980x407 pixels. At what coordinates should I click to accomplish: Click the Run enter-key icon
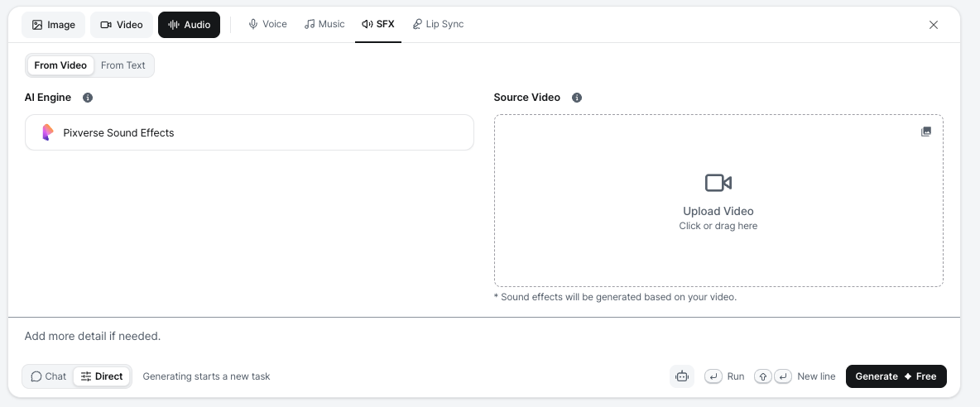click(713, 376)
